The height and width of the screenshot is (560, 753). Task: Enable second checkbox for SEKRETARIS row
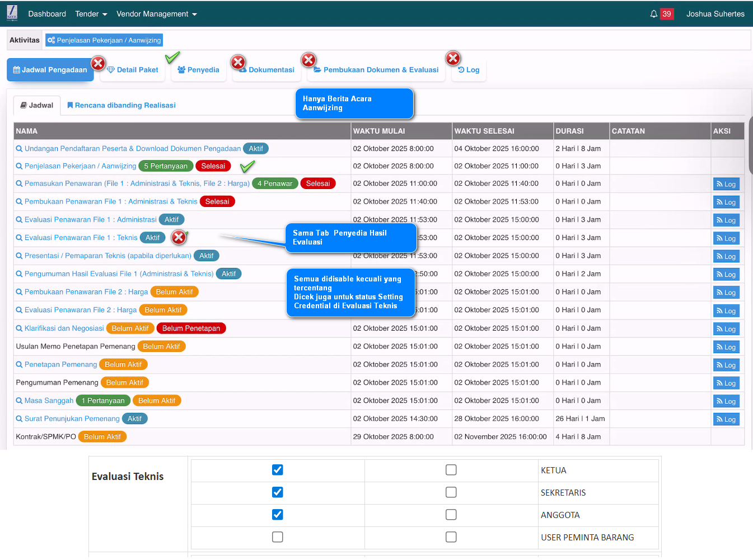(451, 492)
